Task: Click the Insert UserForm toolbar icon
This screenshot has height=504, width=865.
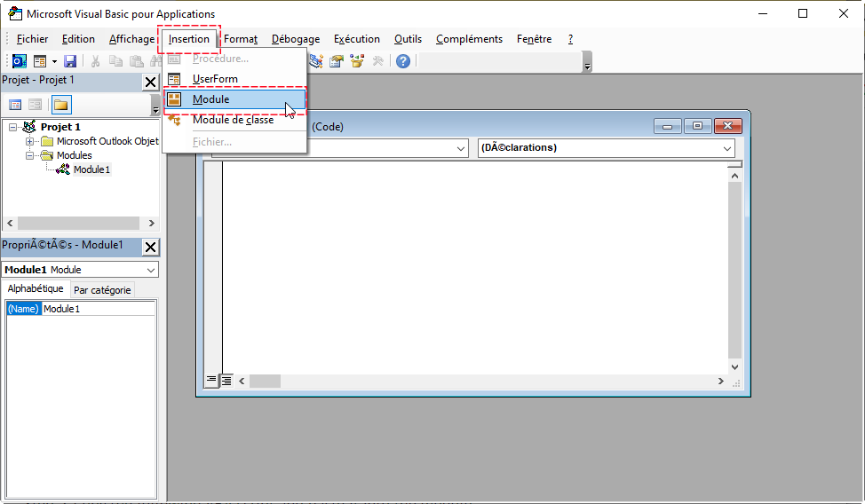Action: click(40, 60)
